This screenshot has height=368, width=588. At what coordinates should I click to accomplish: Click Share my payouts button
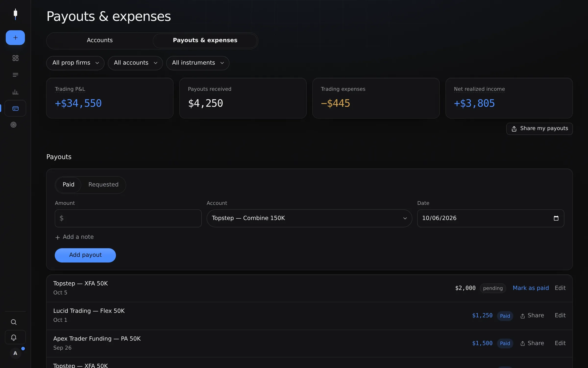(539, 129)
